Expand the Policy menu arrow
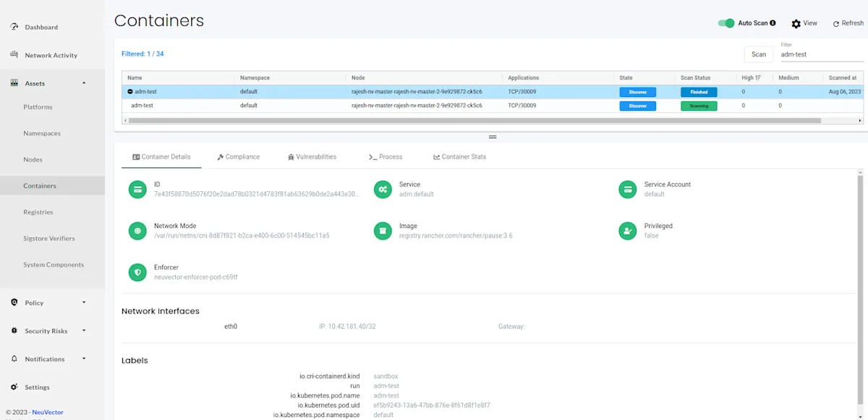The image size is (868, 420). (84, 302)
